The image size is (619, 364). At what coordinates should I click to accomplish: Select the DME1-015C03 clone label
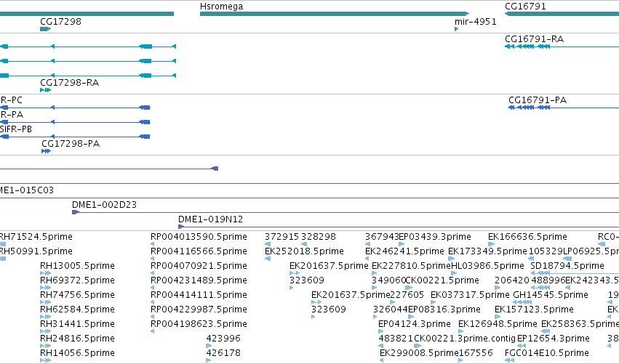pos(26,190)
